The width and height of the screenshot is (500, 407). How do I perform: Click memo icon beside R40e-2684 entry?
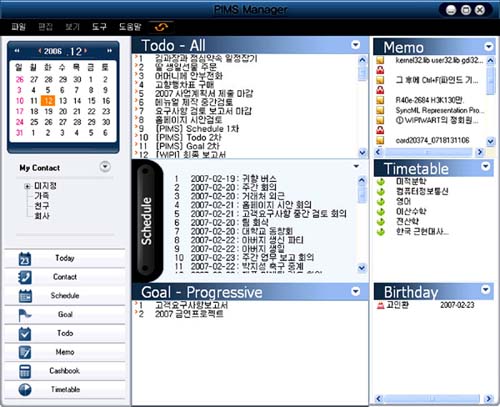380,100
